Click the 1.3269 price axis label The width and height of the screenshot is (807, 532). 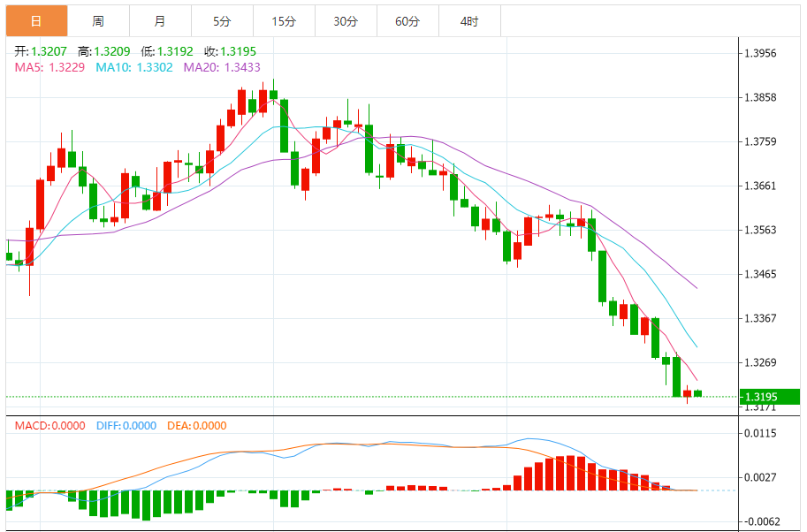760,362
